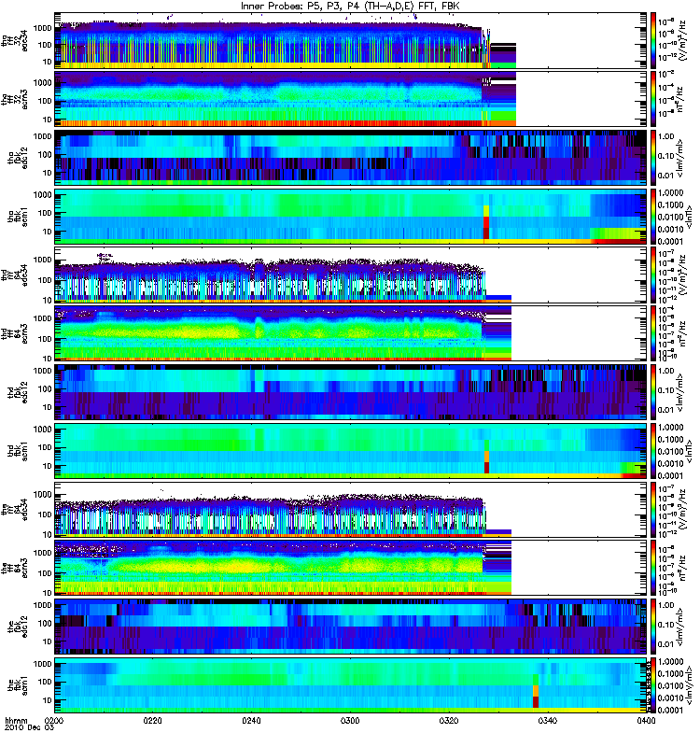The height and width of the screenshot is (747, 700).
Task: Click the color bar of tha fbk scm1 panel
Action: tap(652, 217)
